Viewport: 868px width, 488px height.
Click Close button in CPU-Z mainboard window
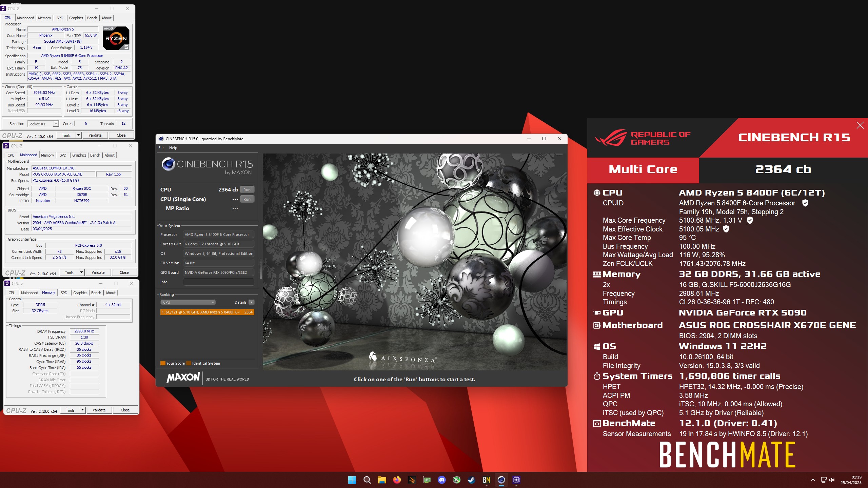click(x=124, y=272)
